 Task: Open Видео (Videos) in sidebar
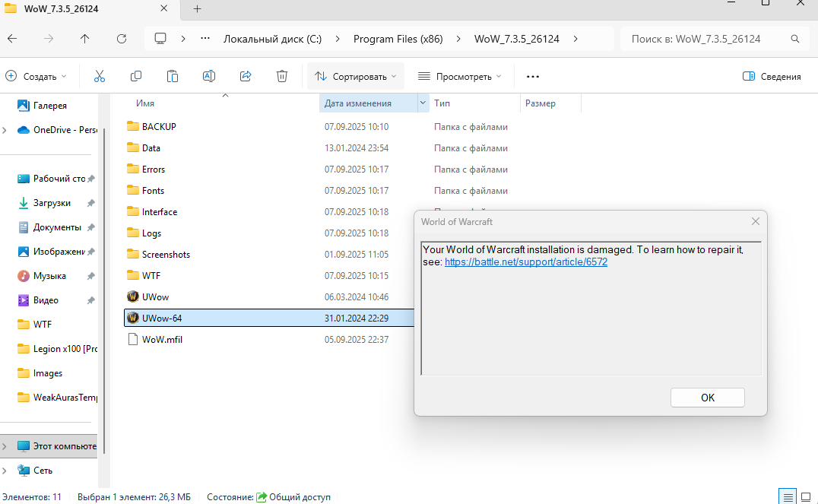tap(38, 300)
